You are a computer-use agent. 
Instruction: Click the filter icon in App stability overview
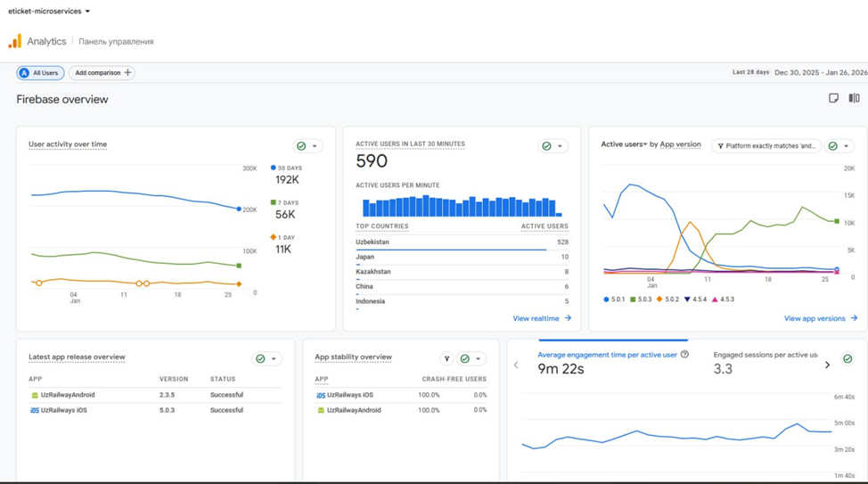pyautogui.click(x=446, y=358)
